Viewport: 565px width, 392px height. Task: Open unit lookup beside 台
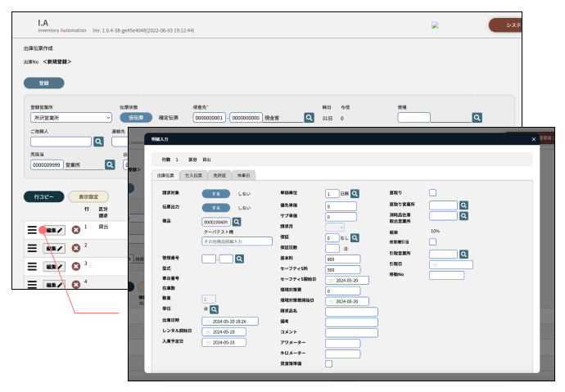(x=214, y=309)
